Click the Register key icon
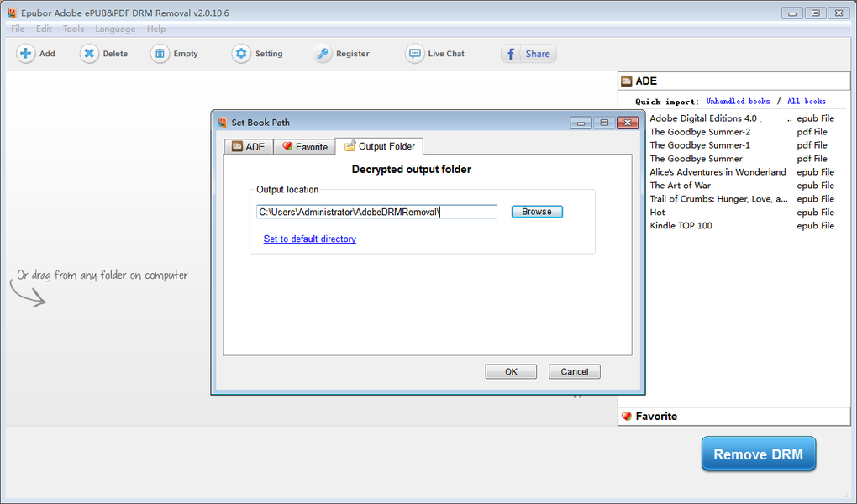This screenshot has height=504, width=857. coord(323,54)
